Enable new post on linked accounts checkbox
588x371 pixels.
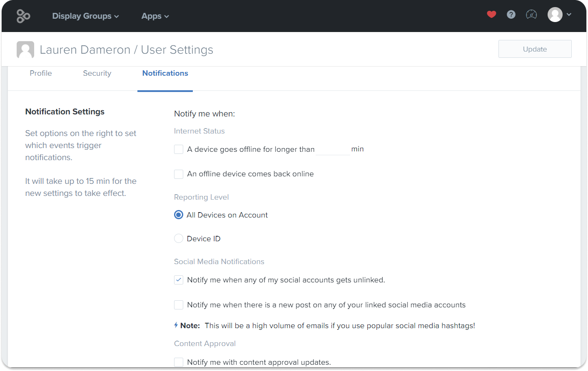pos(179,305)
